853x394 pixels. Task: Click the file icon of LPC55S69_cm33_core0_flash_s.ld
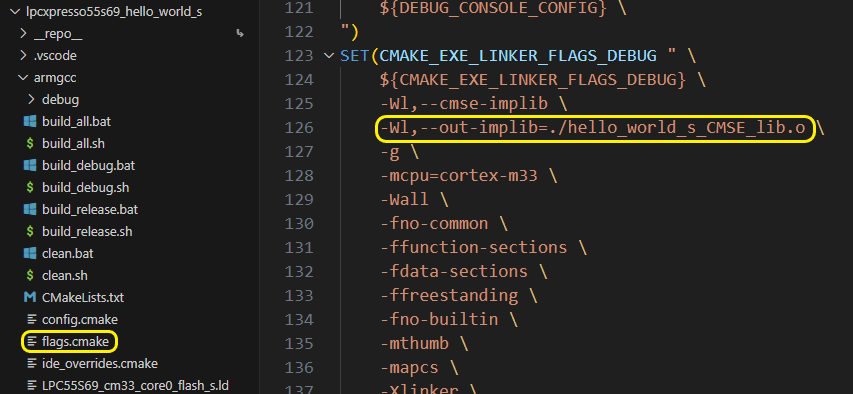(x=32, y=386)
